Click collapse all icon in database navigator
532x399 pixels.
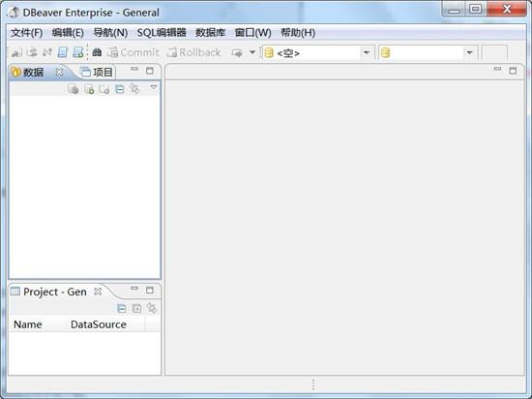[x=119, y=89]
